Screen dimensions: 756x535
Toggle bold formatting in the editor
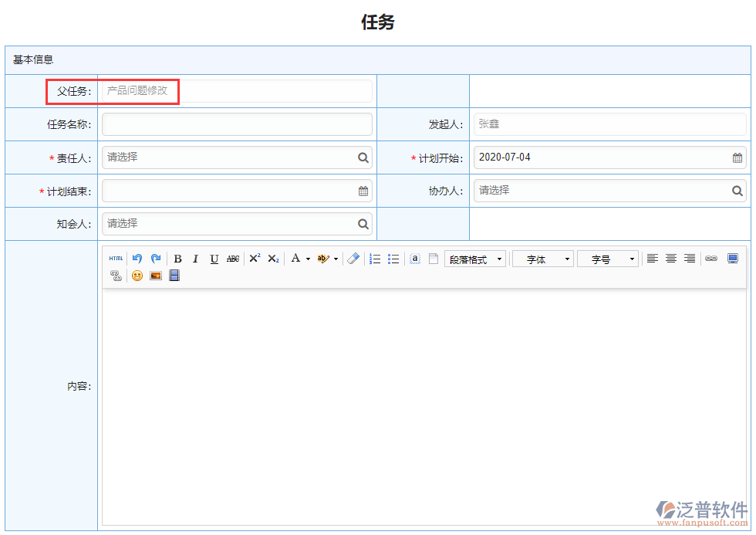[177, 258]
